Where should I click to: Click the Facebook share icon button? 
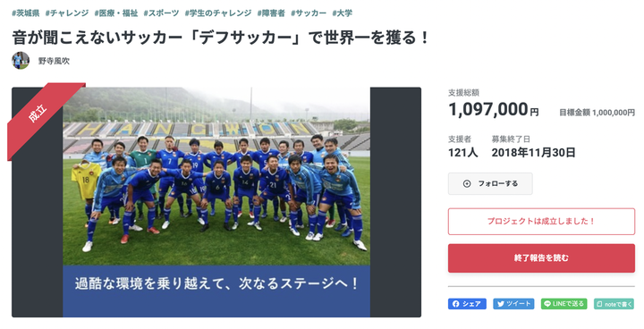[x=467, y=304]
